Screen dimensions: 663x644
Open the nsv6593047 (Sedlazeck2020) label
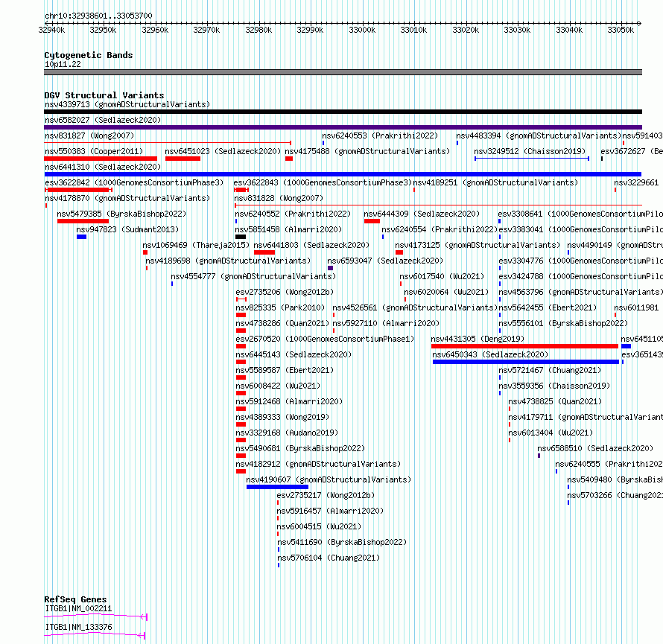(385, 261)
